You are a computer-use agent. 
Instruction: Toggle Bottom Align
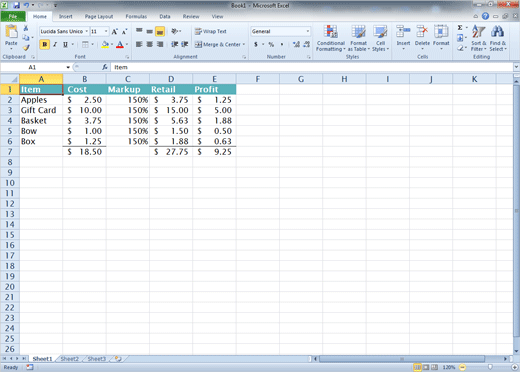(x=160, y=31)
